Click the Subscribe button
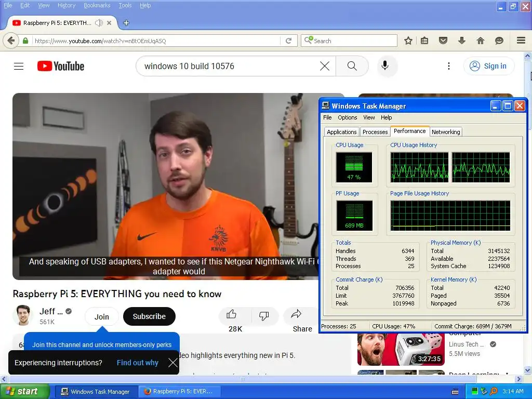 [x=149, y=316]
